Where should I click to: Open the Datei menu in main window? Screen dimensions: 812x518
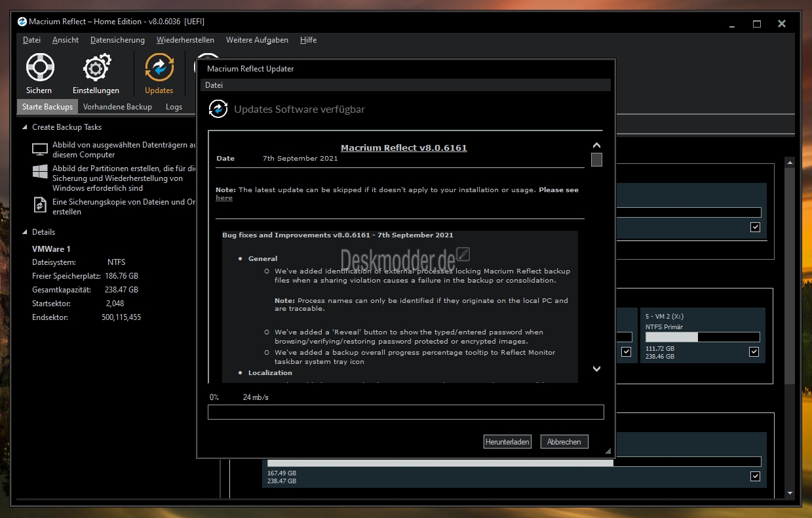pyautogui.click(x=31, y=40)
